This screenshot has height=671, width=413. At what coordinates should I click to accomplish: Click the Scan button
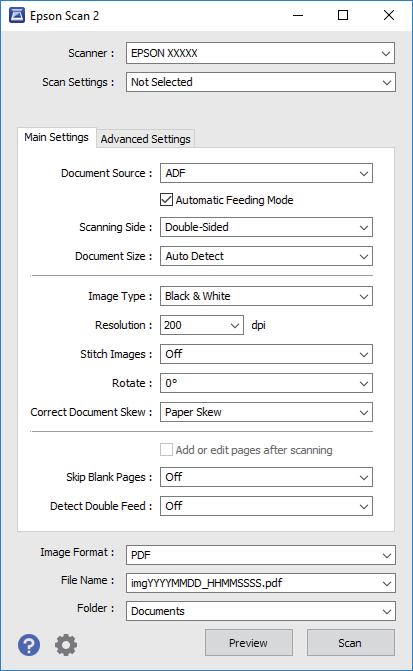tap(351, 643)
